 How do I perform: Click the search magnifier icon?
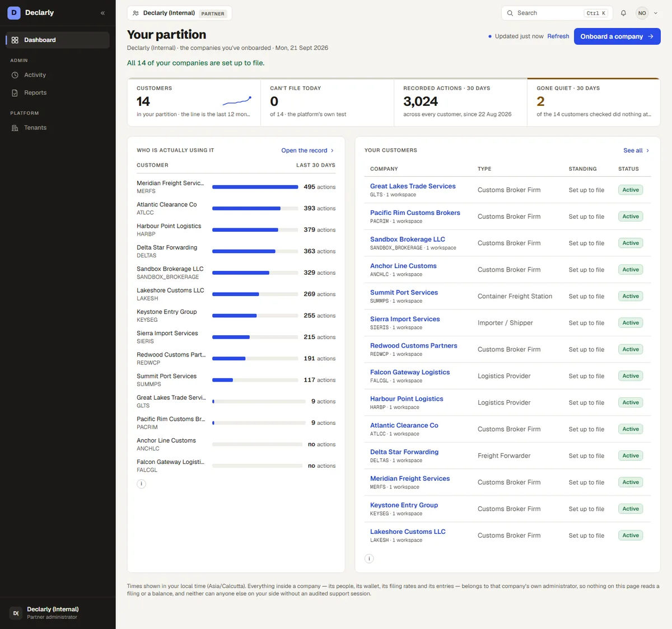510,13
